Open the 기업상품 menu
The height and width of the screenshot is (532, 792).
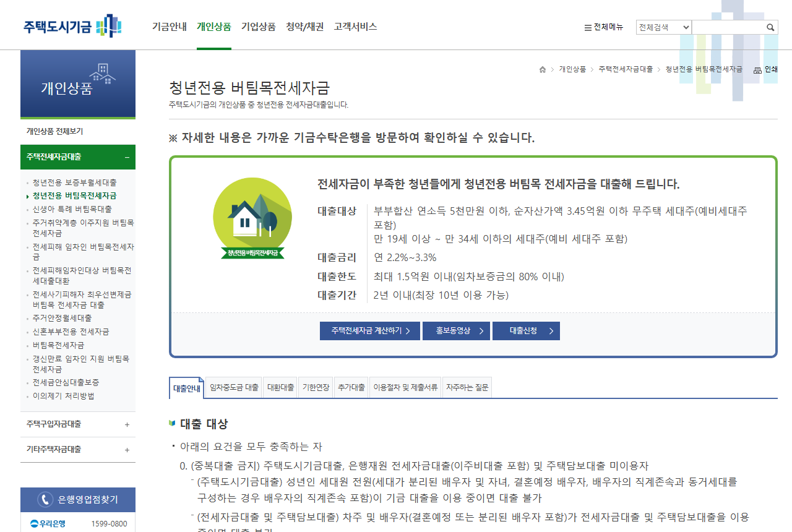pyautogui.click(x=259, y=27)
